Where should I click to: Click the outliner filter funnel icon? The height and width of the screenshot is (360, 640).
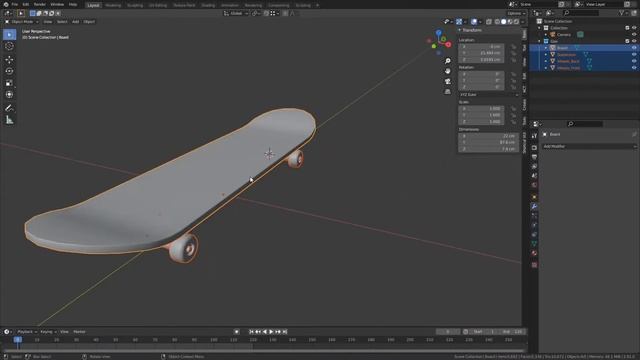pyautogui.click(x=623, y=13)
